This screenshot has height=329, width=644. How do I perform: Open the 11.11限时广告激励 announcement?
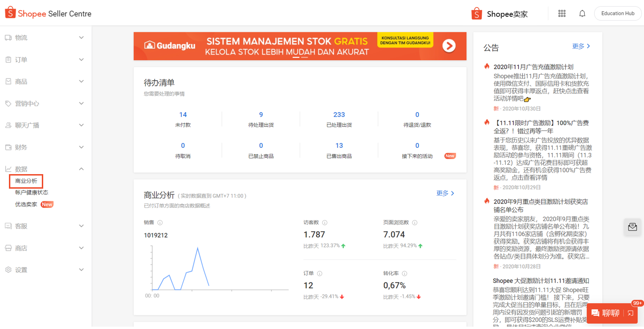(x=541, y=127)
